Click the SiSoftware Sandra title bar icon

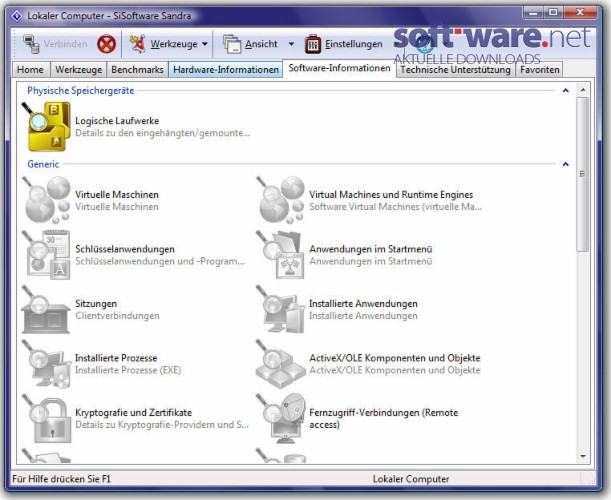click(17, 16)
